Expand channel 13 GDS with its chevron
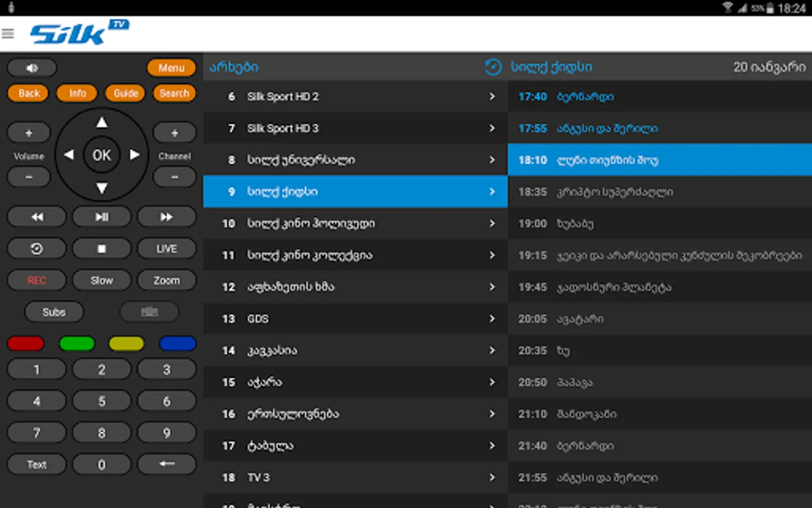Image resolution: width=812 pixels, height=508 pixels. (492, 319)
